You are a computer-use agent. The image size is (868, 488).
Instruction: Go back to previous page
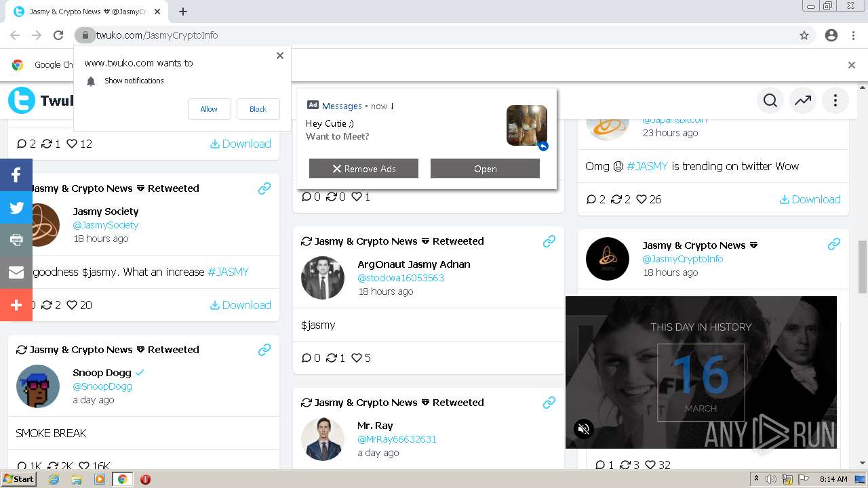tap(15, 35)
